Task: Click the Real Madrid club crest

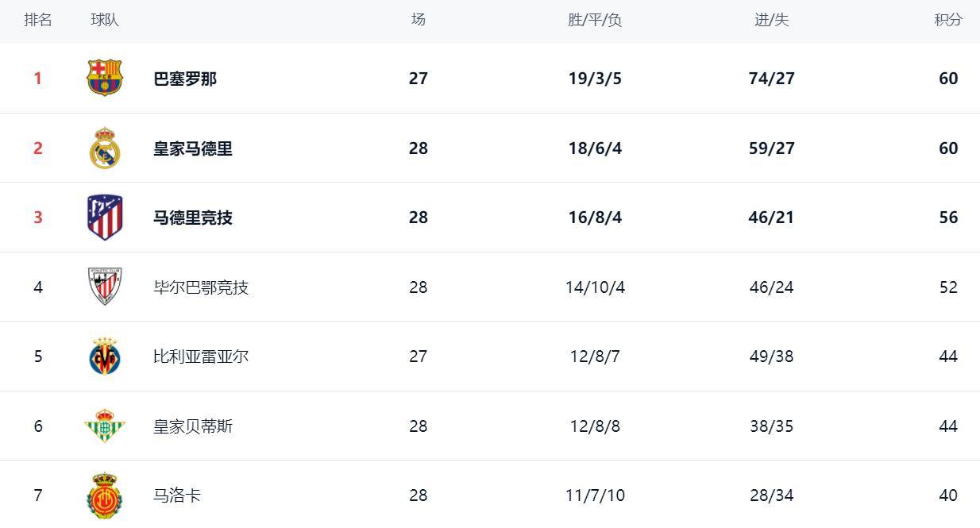Action: (x=105, y=148)
